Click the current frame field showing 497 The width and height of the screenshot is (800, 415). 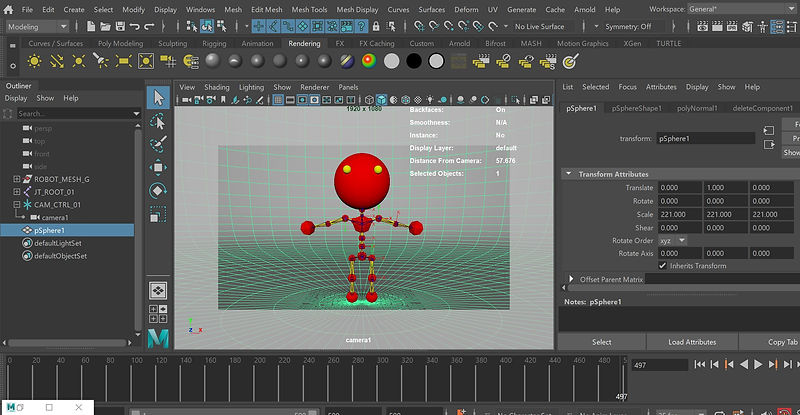pos(660,364)
